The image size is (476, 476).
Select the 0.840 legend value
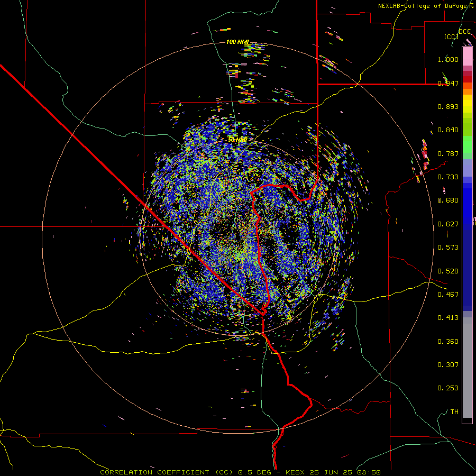pyautogui.click(x=448, y=130)
